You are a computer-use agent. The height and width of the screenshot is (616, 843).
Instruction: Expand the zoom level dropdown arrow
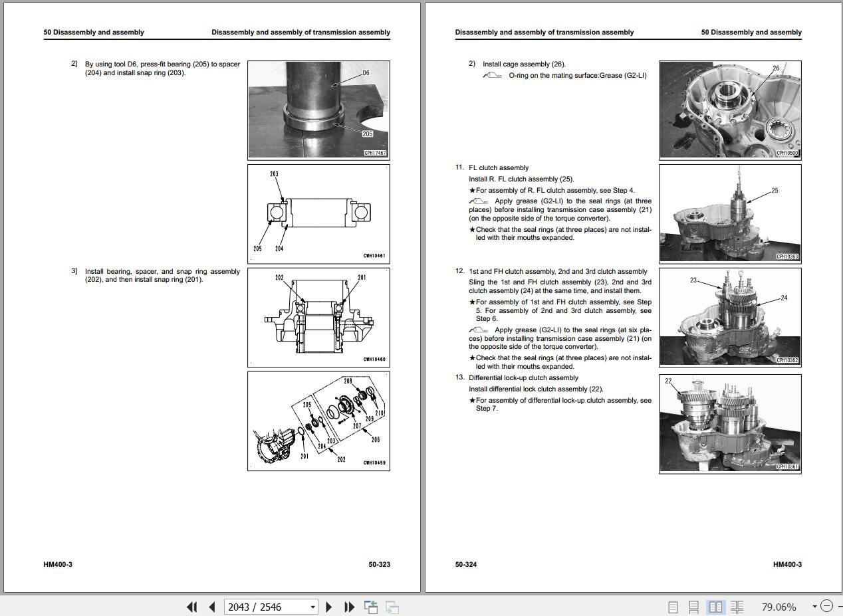(x=814, y=606)
